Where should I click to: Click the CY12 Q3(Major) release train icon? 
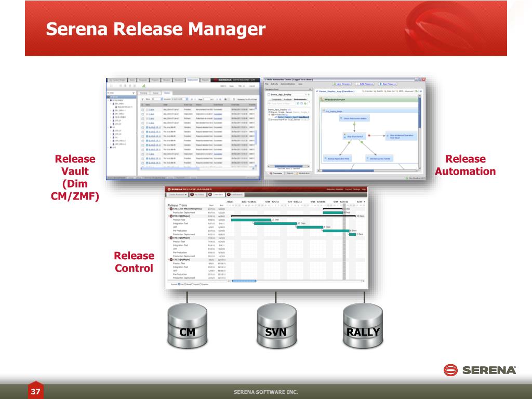tap(171, 238)
